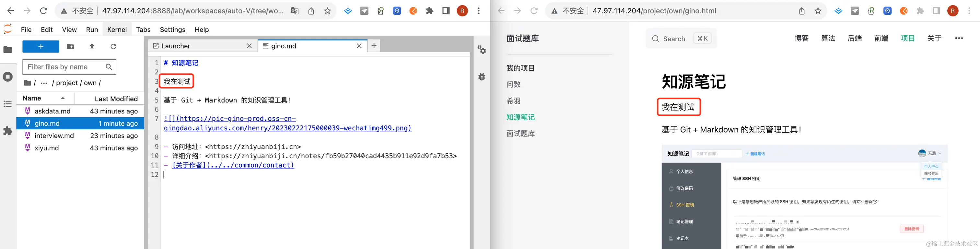The width and height of the screenshot is (980, 249).
Task: Open 希羽 in the sidebar
Action: pos(513,101)
